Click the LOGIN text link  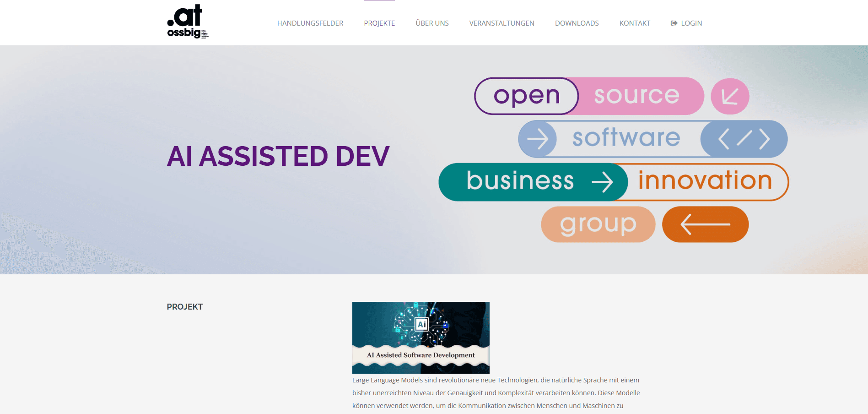691,23
